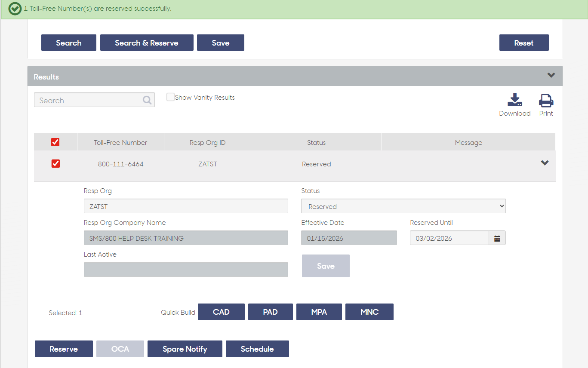Click the Resp Org ID column header
This screenshot has width=588, height=368.
point(207,142)
